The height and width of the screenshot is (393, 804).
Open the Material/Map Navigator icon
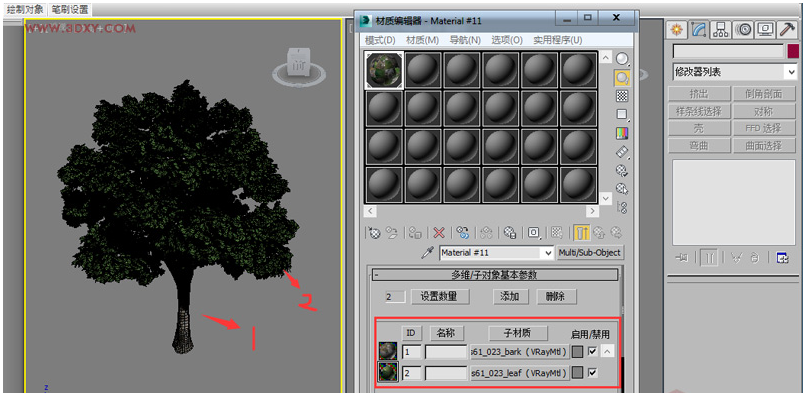coord(622,207)
